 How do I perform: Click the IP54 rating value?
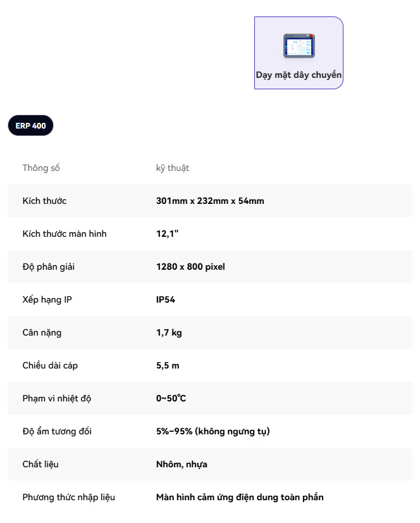(x=166, y=299)
